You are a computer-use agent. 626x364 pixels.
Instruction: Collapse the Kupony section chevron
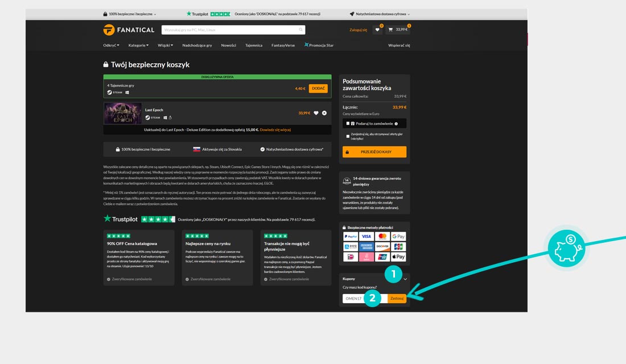tap(405, 279)
